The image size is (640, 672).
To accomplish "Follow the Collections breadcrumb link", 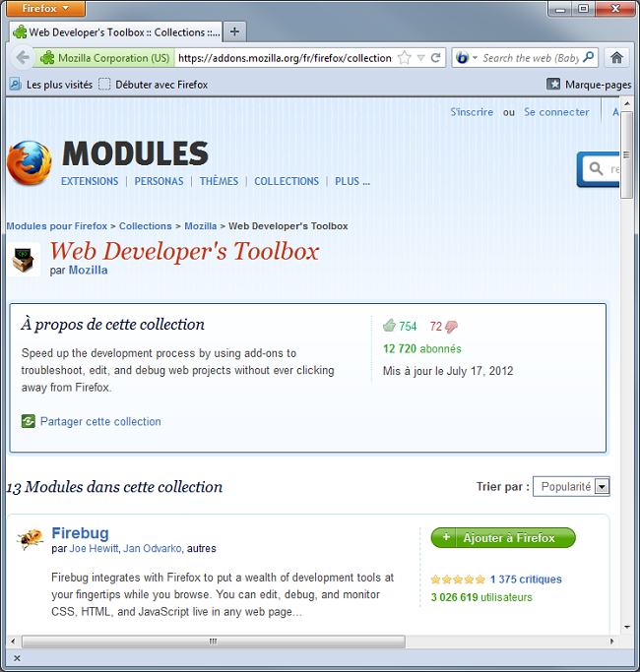I will coord(146,226).
